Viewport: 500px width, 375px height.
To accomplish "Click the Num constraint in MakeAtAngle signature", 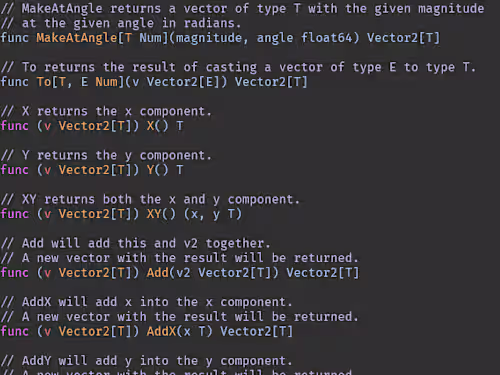I will click(x=150, y=38).
